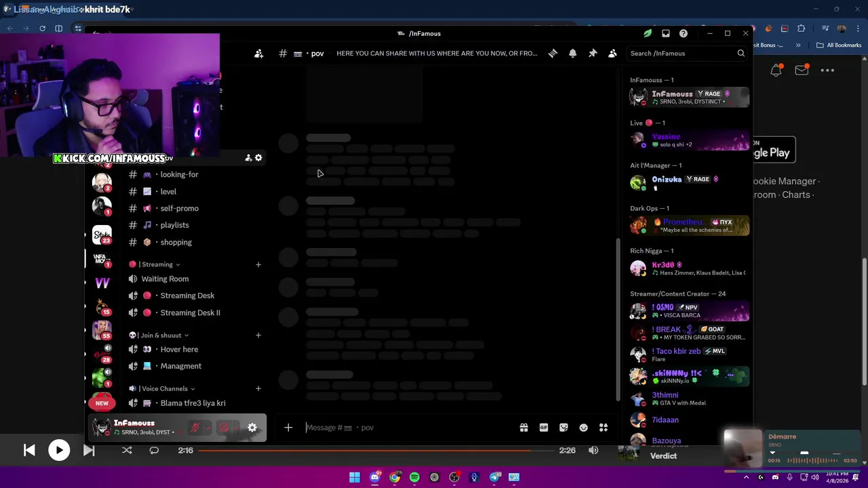Image resolution: width=868 pixels, height=488 pixels.
Task: Open Windows Start menu
Action: pyautogui.click(x=355, y=477)
